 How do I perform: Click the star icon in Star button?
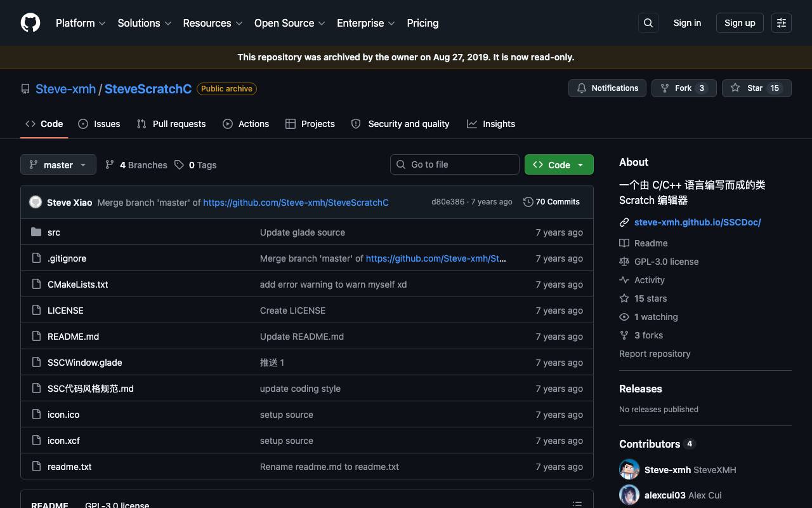tap(735, 88)
